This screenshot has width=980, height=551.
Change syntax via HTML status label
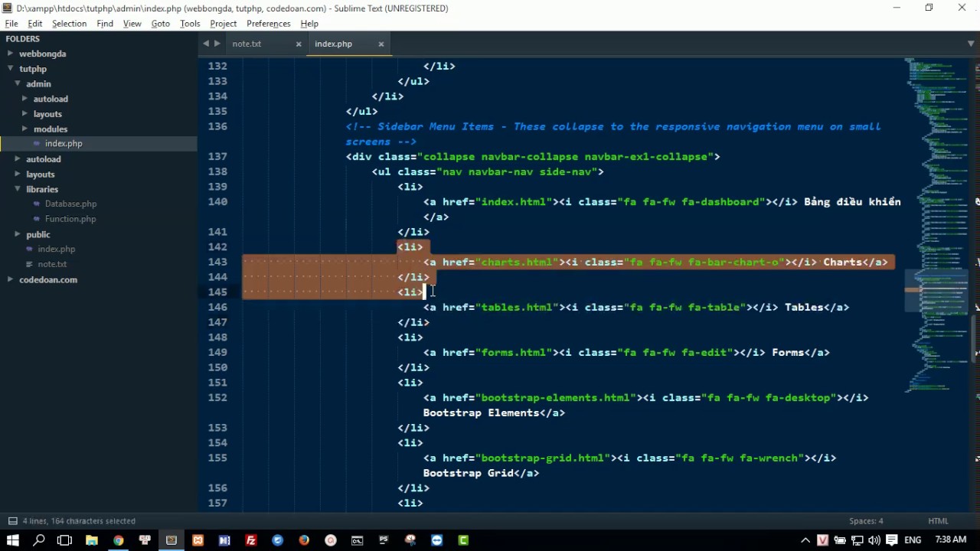tap(938, 521)
